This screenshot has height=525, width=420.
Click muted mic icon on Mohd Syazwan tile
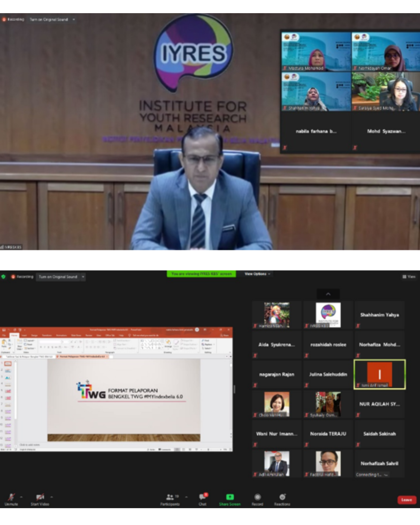(x=355, y=148)
